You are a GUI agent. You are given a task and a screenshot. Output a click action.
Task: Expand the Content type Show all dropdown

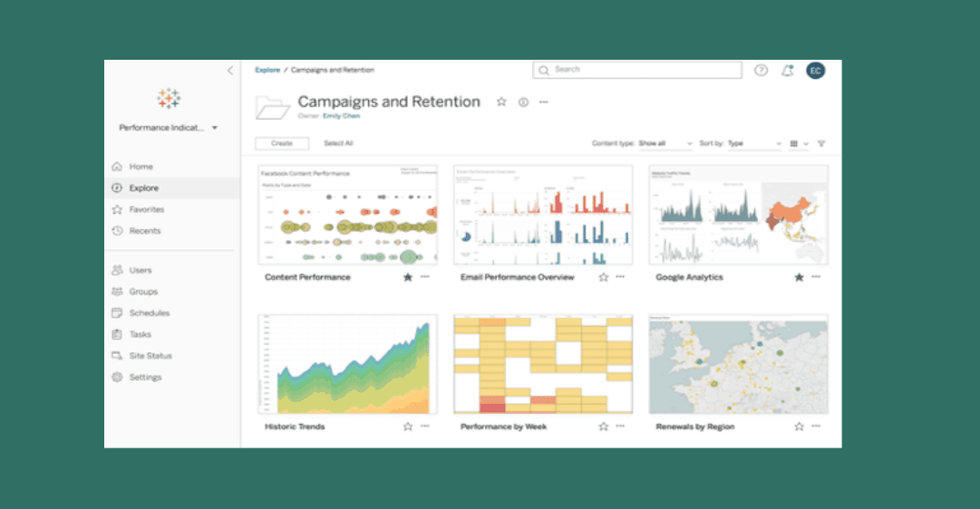tap(665, 144)
